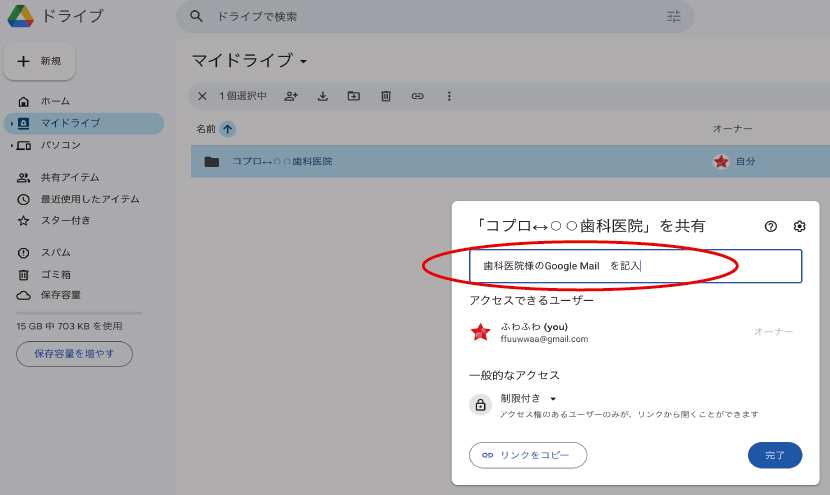Screen dimensions: 830x495
Task: Click the get link icon in the toolbar
Action: click(417, 96)
